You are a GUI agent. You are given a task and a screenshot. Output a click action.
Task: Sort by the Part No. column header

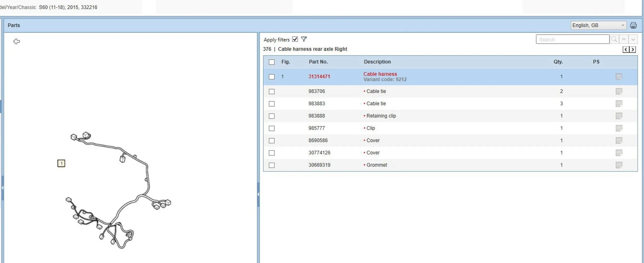pos(318,62)
